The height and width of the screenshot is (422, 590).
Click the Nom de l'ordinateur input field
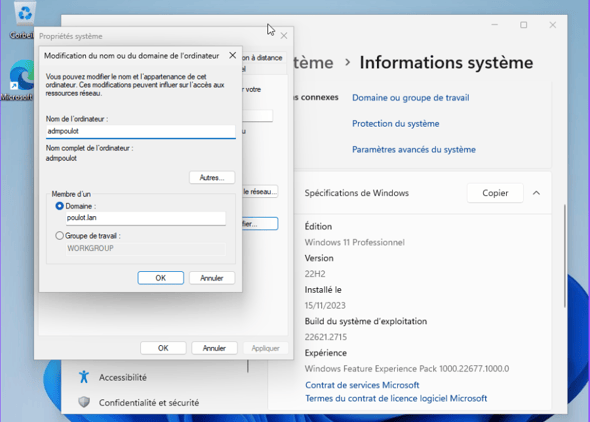[141, 131]
